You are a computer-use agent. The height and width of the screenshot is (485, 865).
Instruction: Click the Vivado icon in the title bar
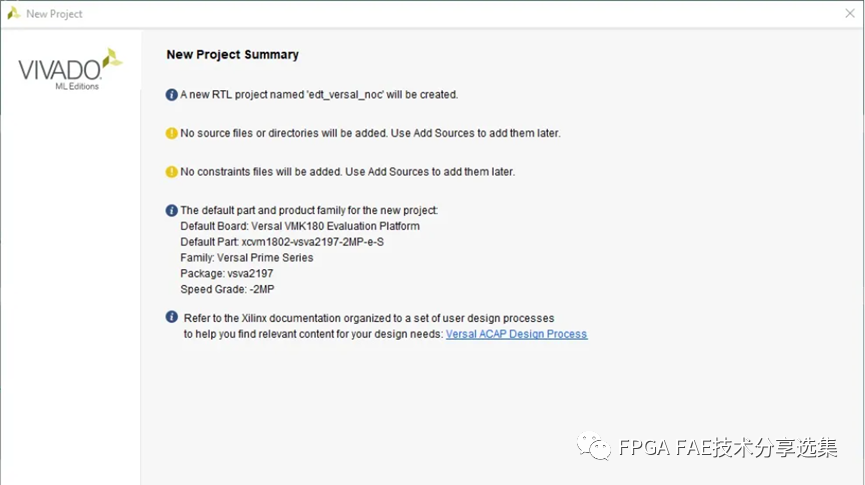point(13,14)
